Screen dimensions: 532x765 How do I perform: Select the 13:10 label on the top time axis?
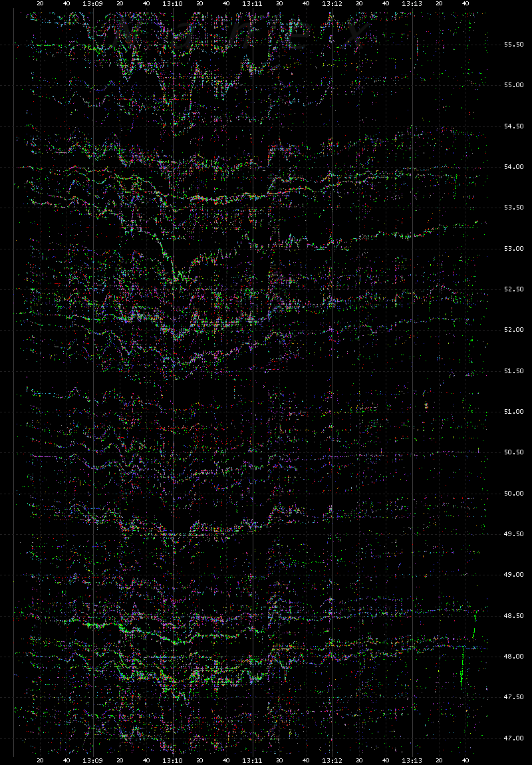point(173,3)
